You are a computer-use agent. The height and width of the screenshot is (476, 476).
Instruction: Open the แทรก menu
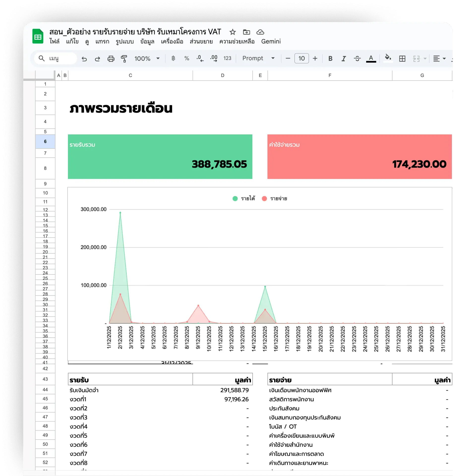102,42
